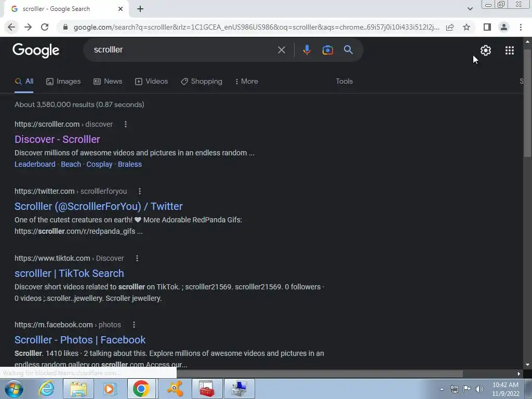View site info via padlock icon
This screenshot has height=399, width=532.
[65, 27]
